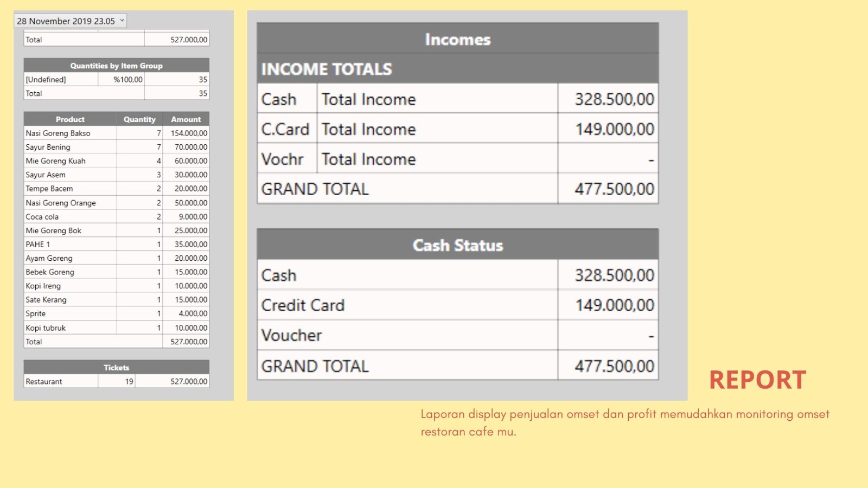Image resolution: width=868 pixels, height=488 pixels.
Task: Click the Amount column header
Action: pyautogui.click(x=186, y=119)
